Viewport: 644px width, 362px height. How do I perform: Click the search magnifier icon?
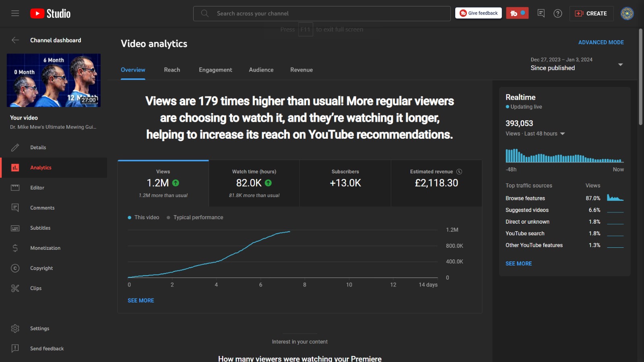[x=205, y=13]
